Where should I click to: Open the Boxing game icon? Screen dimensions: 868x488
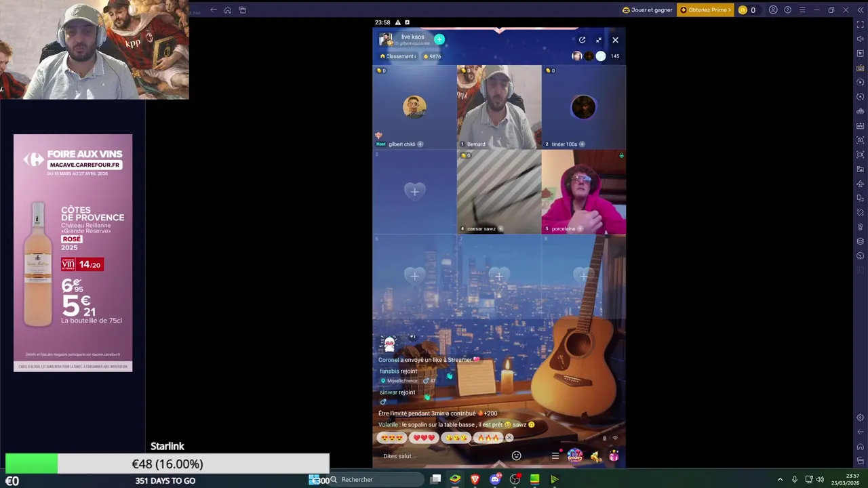(x=574, y=455)
